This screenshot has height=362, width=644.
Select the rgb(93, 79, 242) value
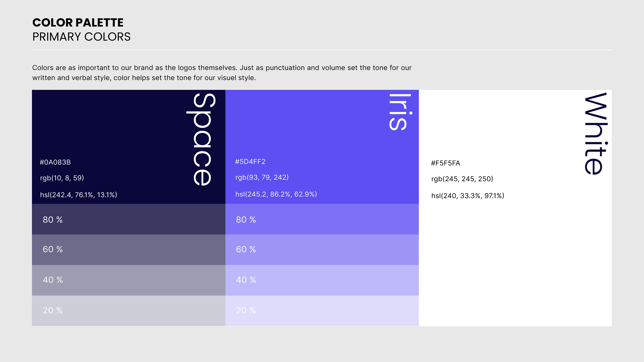pos(262,177)
